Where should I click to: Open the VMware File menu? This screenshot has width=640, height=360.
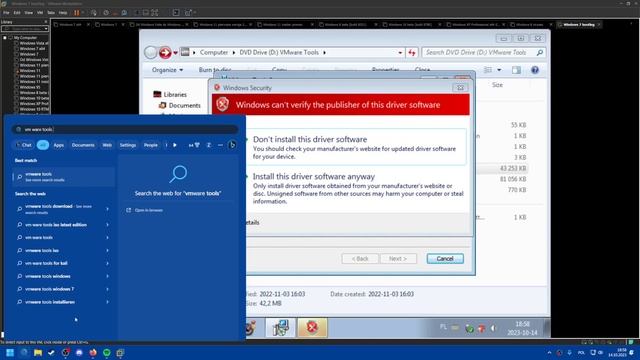click(6, 13)
